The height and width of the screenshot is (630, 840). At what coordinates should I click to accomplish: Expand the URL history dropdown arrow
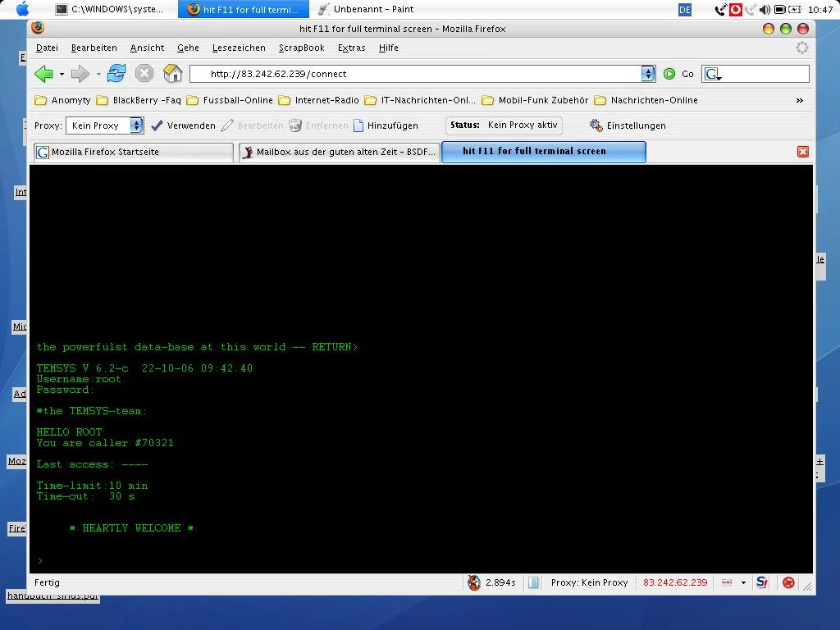pos(648,74)
